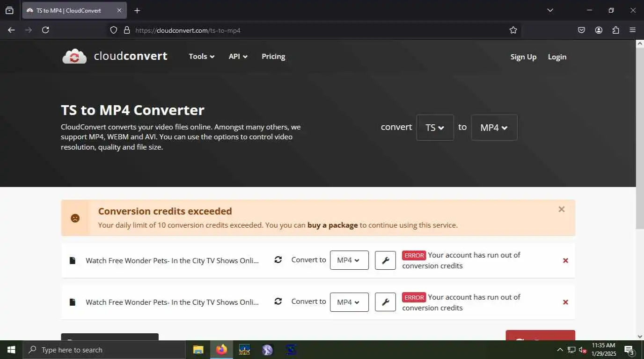Click the taskbar search box
The width and height of the screenshot is (644, 359).
(x=104, y=350)
